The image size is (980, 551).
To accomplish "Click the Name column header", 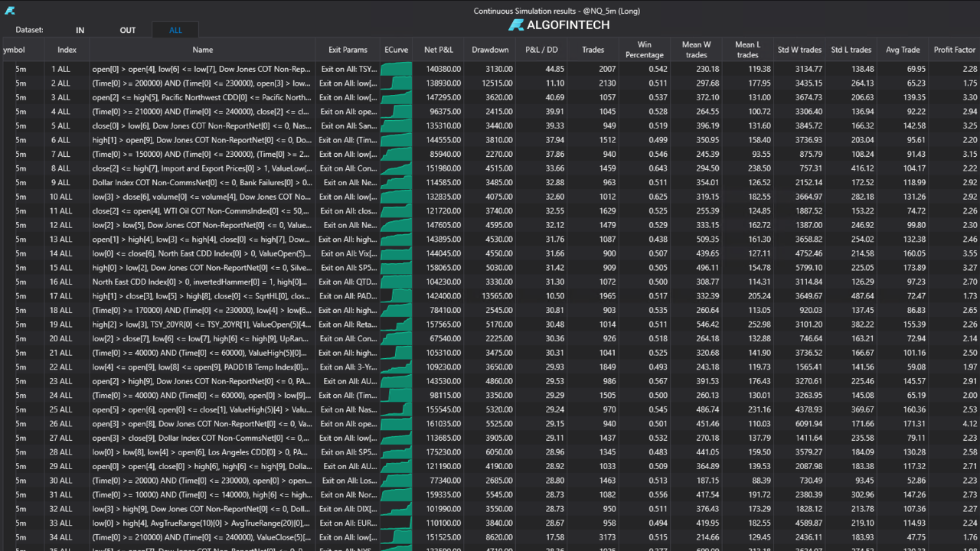I will pos(203,49).
